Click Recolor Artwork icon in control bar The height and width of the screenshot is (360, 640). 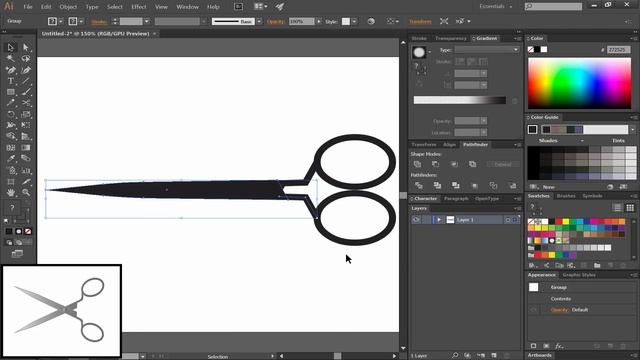tap(371, 21)
